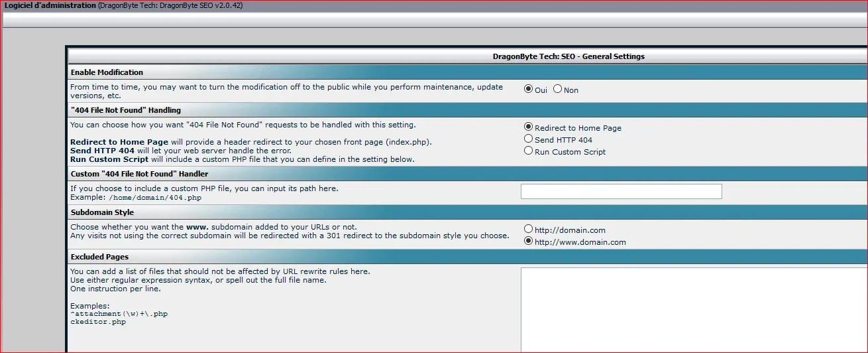Choose Run Custom Script option
The image size is (868, 353).
point(528,151)
